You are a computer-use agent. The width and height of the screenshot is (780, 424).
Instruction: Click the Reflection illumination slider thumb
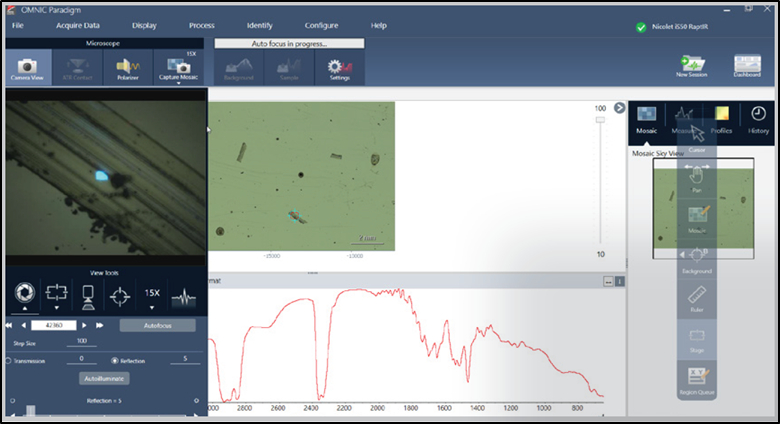[30, 411]
